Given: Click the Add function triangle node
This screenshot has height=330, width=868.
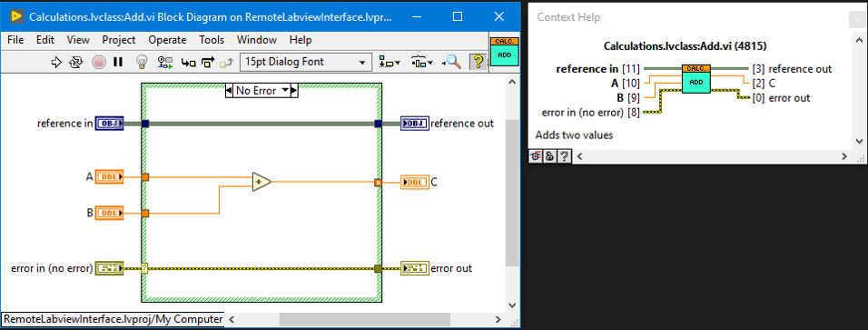Looking at the screenshot, I should click(x=261, y=181).
